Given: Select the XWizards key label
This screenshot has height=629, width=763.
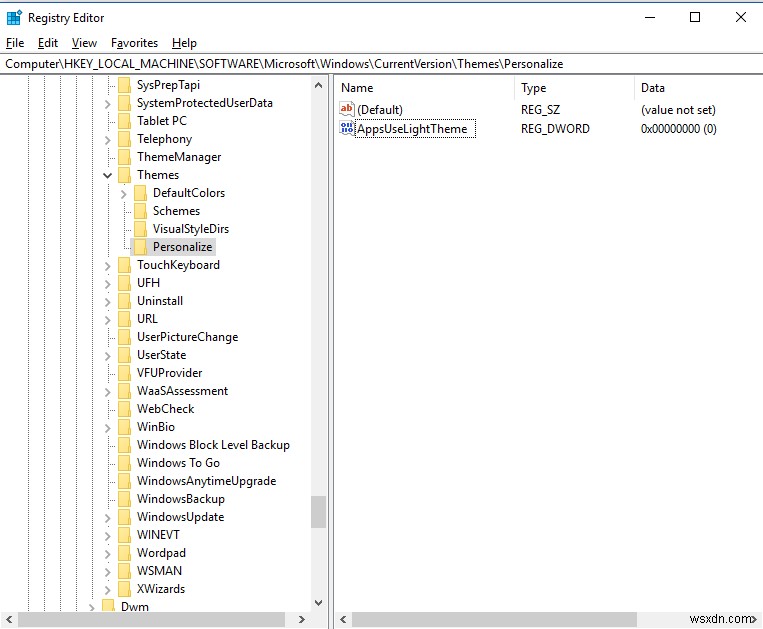Looking at the screenshot, I should [x=161, y=589].
